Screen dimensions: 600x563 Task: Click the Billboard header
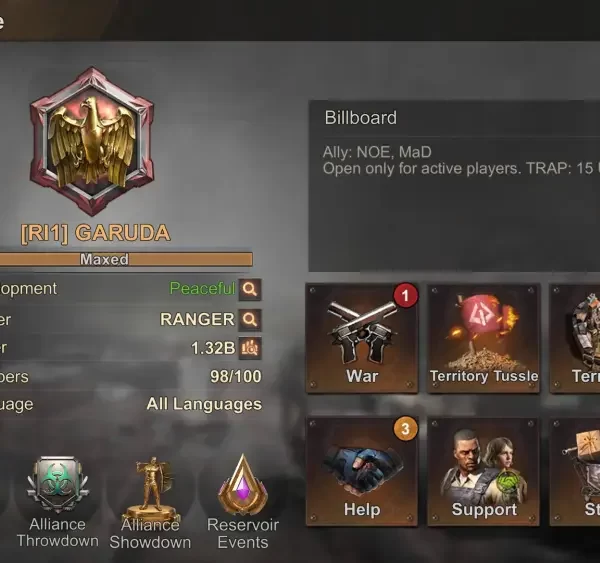(x=360, y=118)
